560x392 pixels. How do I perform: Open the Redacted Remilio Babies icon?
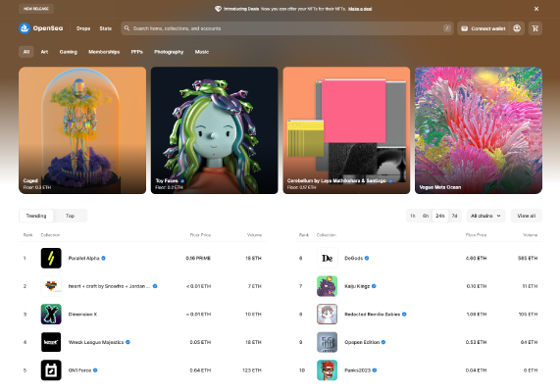(x=328, y=315)
